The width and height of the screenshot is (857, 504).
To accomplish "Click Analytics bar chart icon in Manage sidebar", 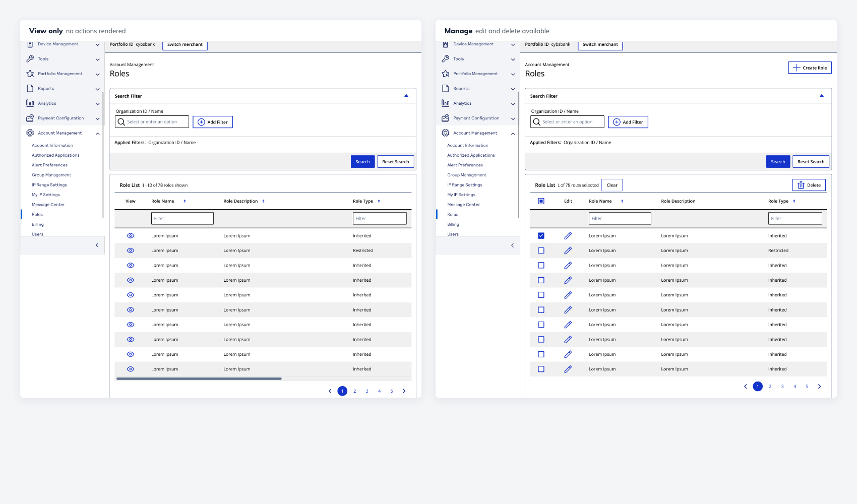I will coord(445,103).
